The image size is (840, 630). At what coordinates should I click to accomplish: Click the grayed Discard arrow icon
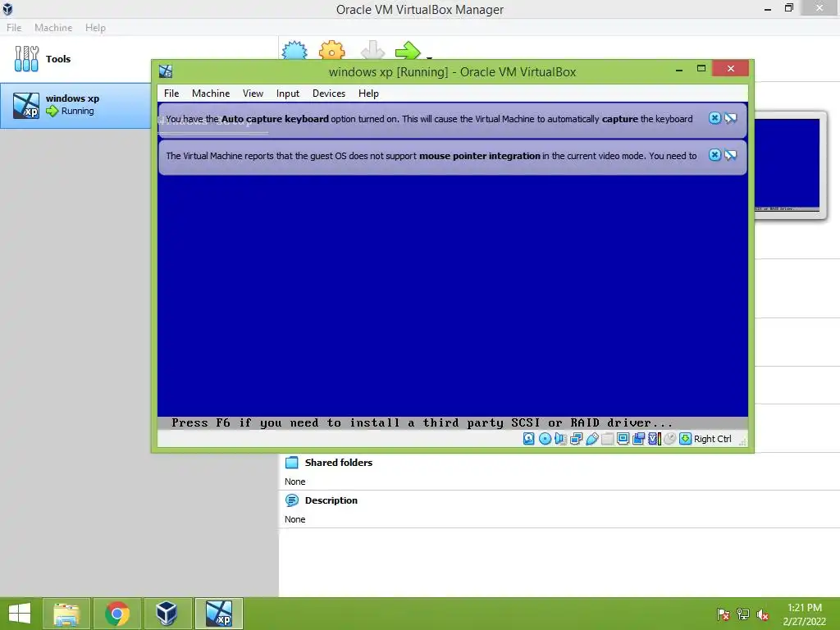(x=372, y=50)
